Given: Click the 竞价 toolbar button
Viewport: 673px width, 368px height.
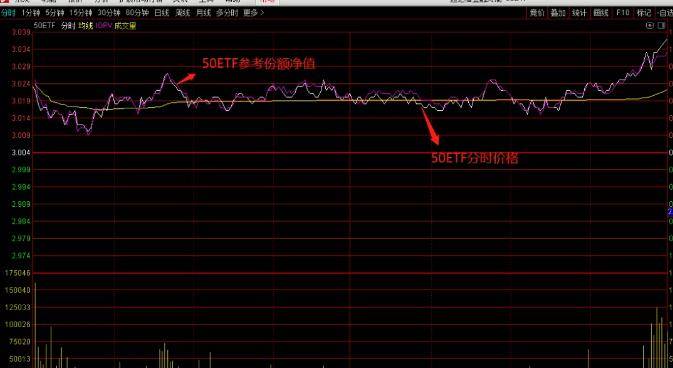Looking at the screenshot, I should pyautogui.click(x=537, y=13).
